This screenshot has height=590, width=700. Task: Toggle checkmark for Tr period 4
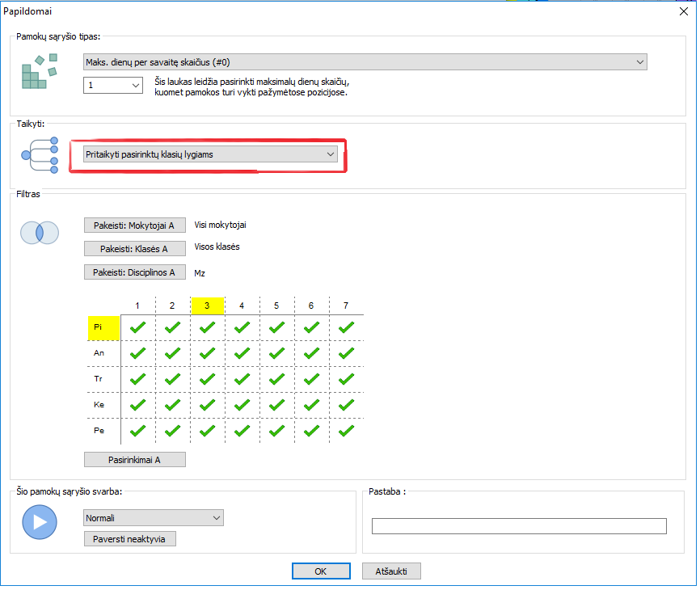[x=242, y=379]
